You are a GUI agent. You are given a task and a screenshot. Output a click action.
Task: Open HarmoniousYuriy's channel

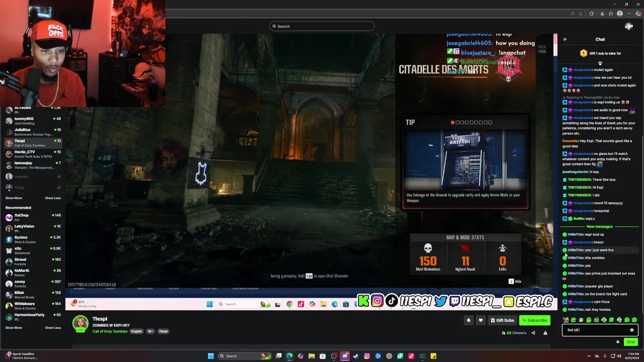(33, 317)
